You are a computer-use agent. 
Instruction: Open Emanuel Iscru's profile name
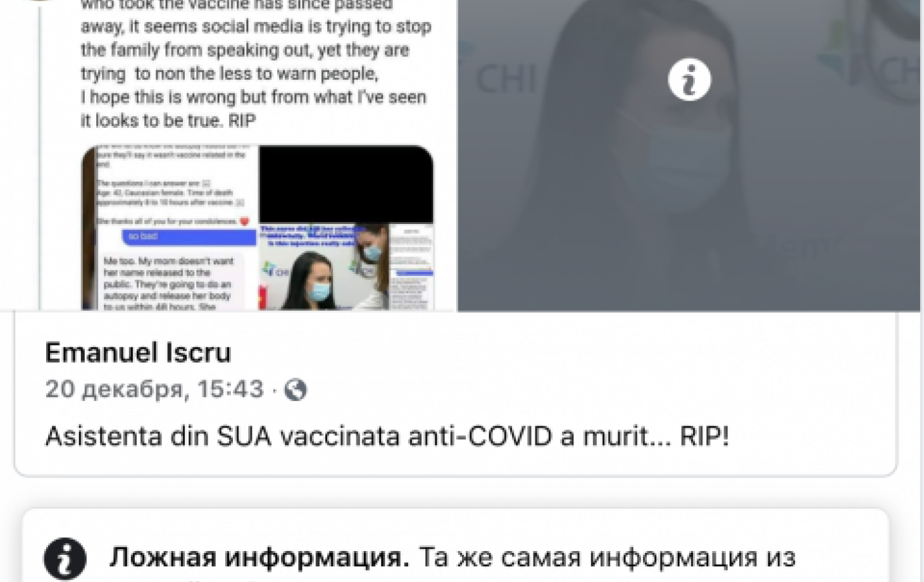click(x=138, y=352)
